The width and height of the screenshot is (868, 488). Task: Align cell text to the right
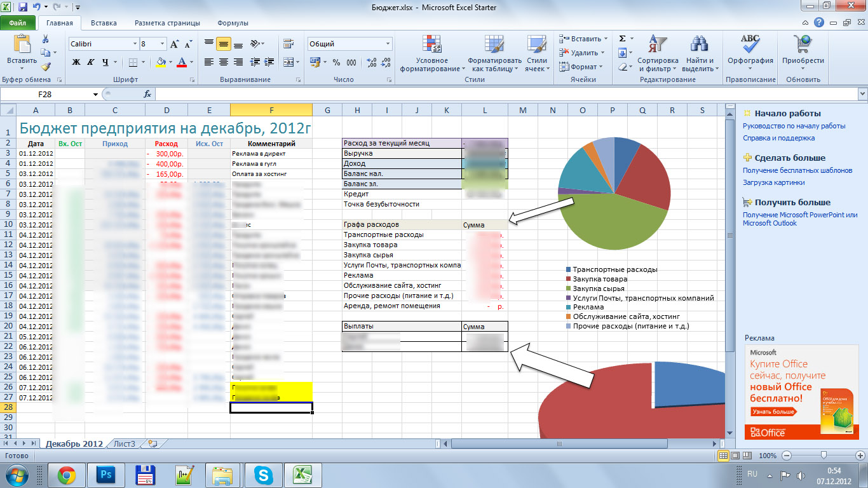point(238,62)
